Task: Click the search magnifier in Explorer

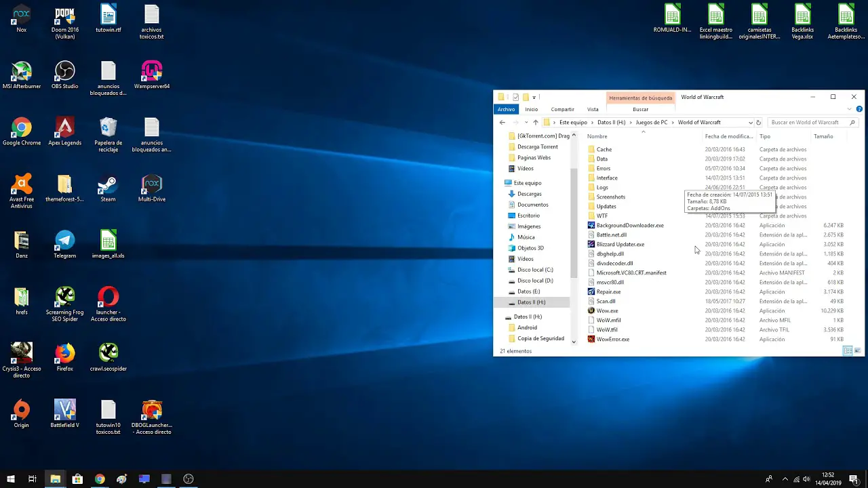Action: [x=852, y=123]
